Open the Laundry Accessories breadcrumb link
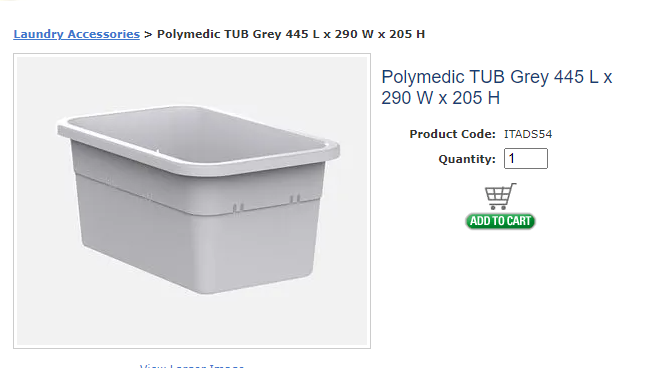656x368 pixels. coord(77,34)
